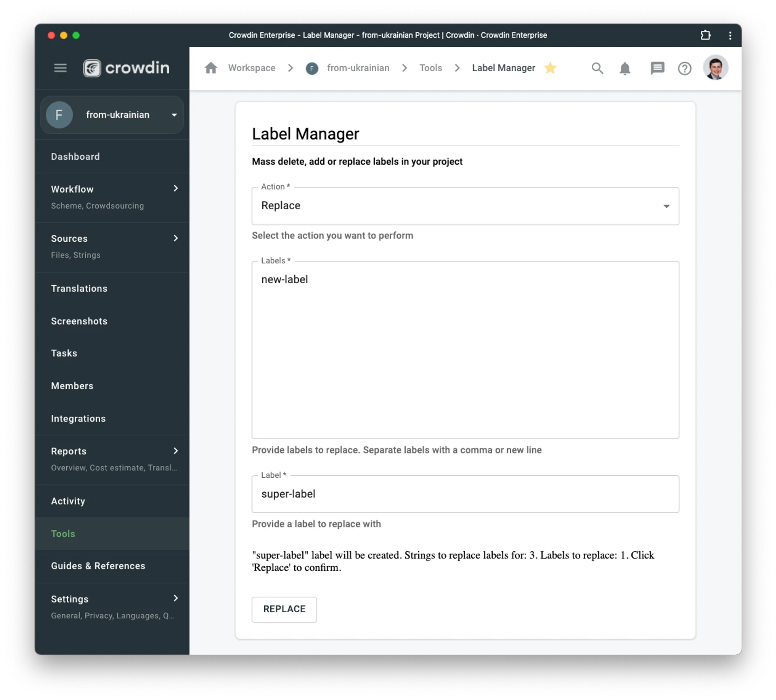
Task: Open help using the question mark icon
Action: point(684,68)
